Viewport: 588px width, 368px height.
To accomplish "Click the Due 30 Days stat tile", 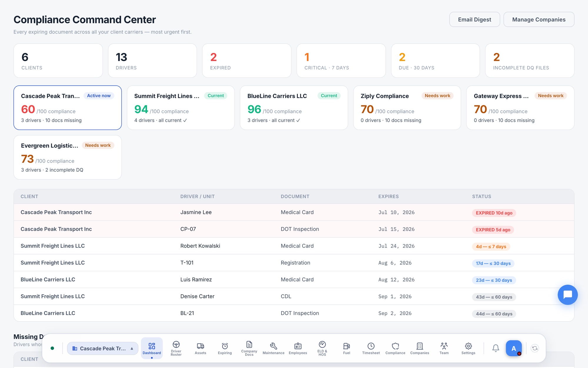I will tap(435, 61).
